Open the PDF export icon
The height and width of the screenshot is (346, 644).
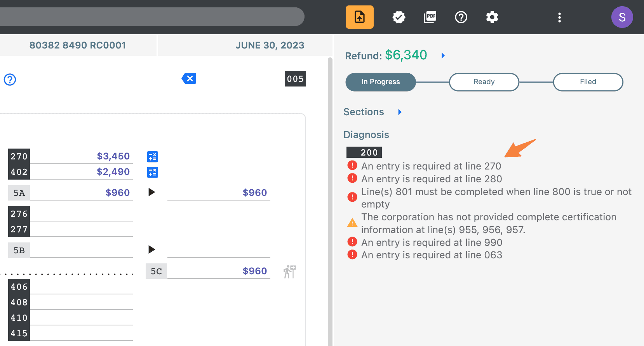430,17
